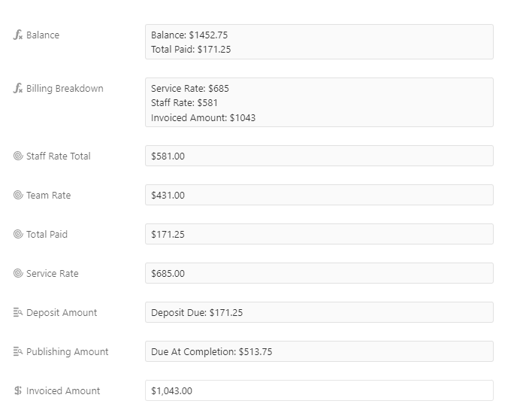Screen dimensions: 532x413
Task: Click the lookup icon beside Publishing Amount
Action: tap(18, 351)
